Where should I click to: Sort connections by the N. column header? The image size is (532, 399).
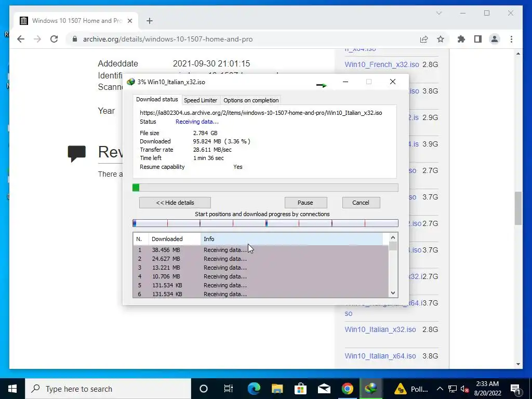[141, 239]
